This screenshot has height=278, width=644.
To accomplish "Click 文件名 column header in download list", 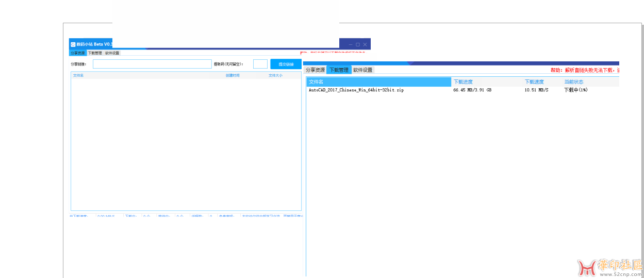I will 379,82.
